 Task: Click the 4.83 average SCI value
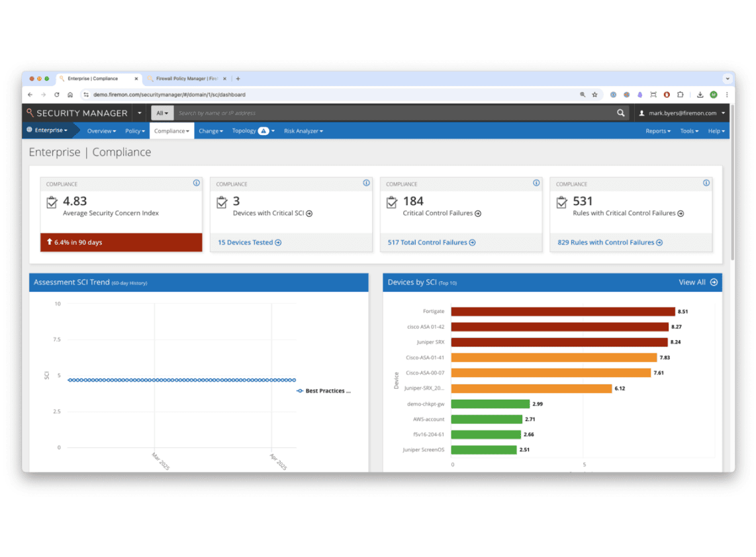click(x=75, y=201)
